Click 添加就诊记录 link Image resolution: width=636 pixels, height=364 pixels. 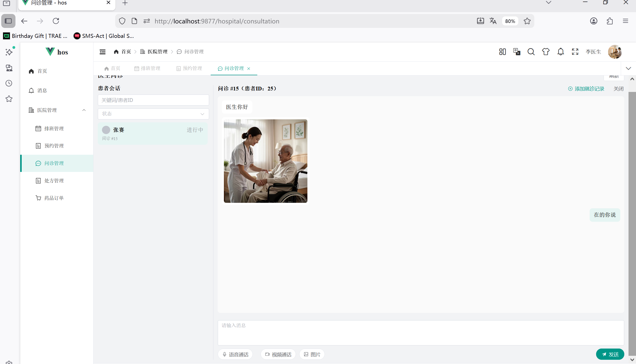pyautogui.click(x=586, y=89)
